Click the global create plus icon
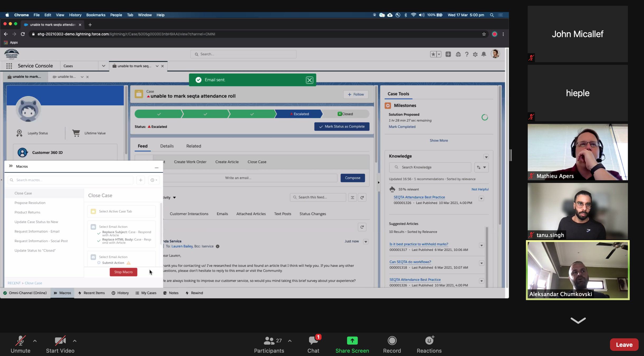 pyautogui.click(x=448, y=54)
